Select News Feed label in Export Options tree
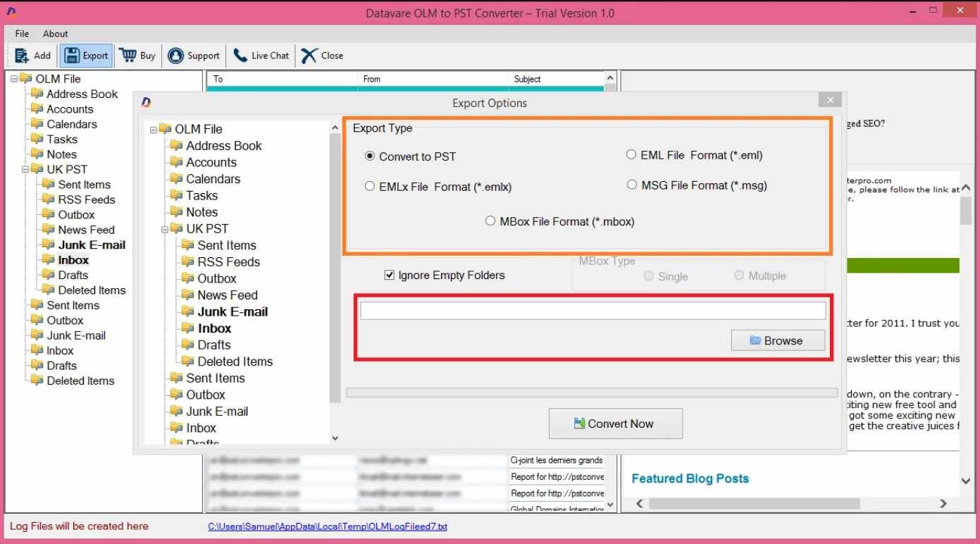 228,295
